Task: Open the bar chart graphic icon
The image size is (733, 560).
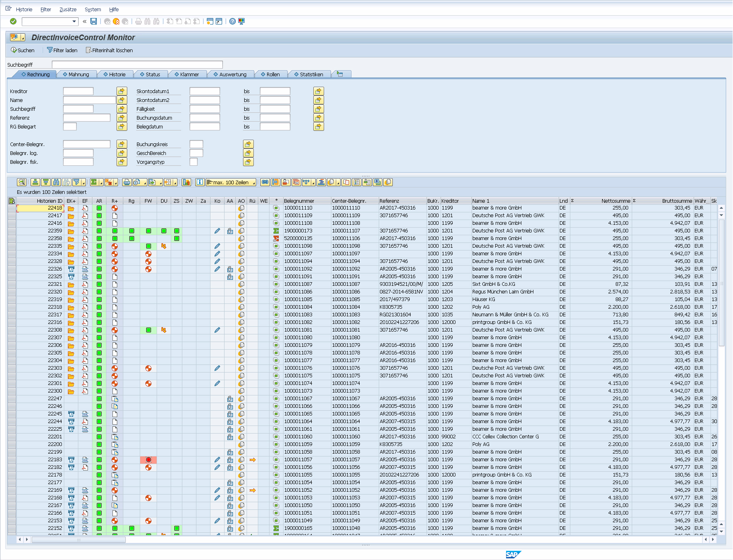Action: pyautogui.click(x=186, y=182)
